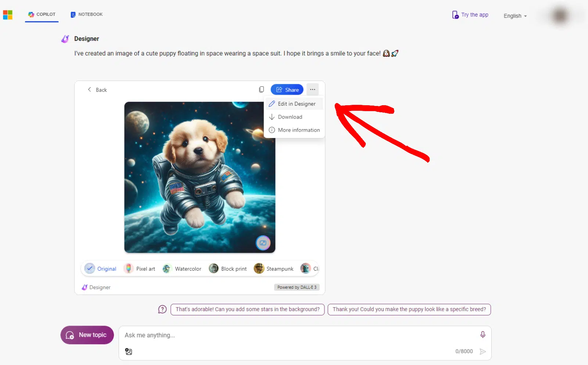Click the Download arrow icon
This screenshot has height=365, width=588.
tap(272, 117)
